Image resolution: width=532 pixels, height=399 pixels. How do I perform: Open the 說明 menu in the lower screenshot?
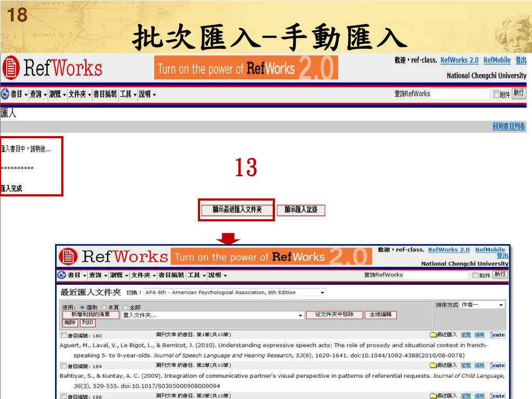tap(218, 275)
